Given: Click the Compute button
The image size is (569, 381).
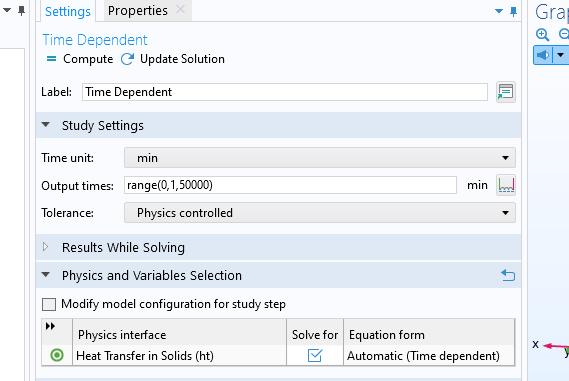Looking at the screenshot, I should point(80,59).
